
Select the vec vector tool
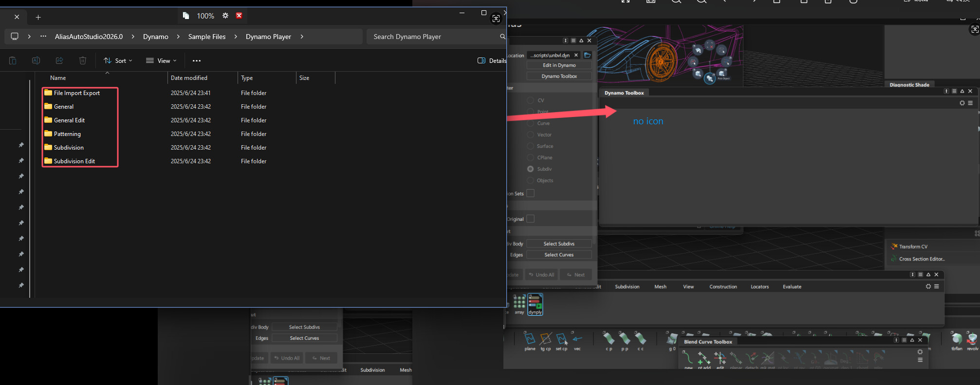pyautogui.click(x=577, y=341)
